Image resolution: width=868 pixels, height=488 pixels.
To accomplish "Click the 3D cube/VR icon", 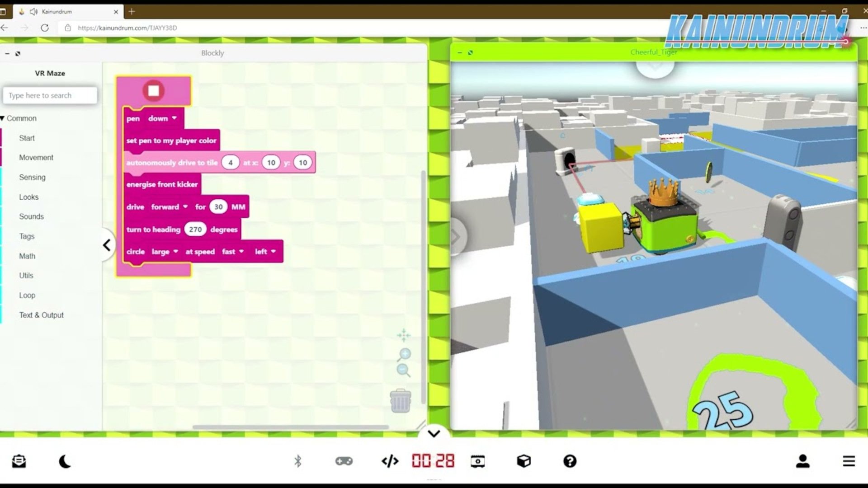I will [524, 460].
